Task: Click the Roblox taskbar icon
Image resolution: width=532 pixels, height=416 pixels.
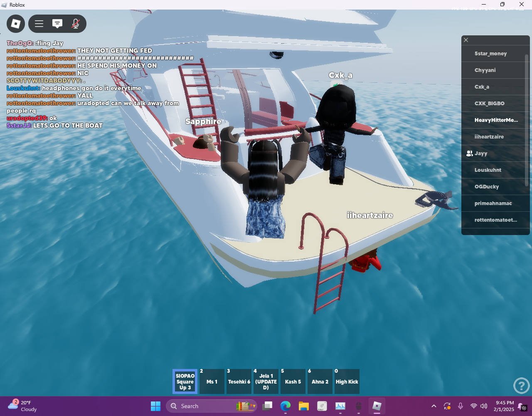Action: [x=377, y=406]
